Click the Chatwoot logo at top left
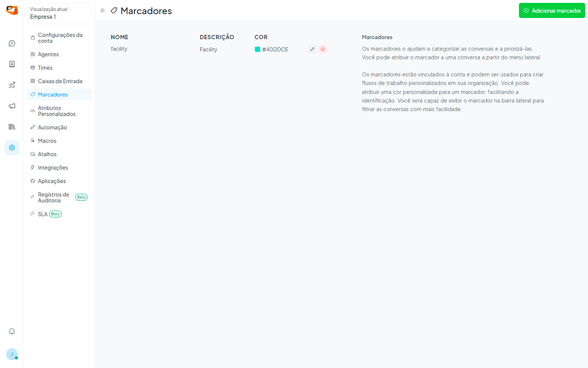Viewport: 588px width, 368px height. [x=12, y=11]
